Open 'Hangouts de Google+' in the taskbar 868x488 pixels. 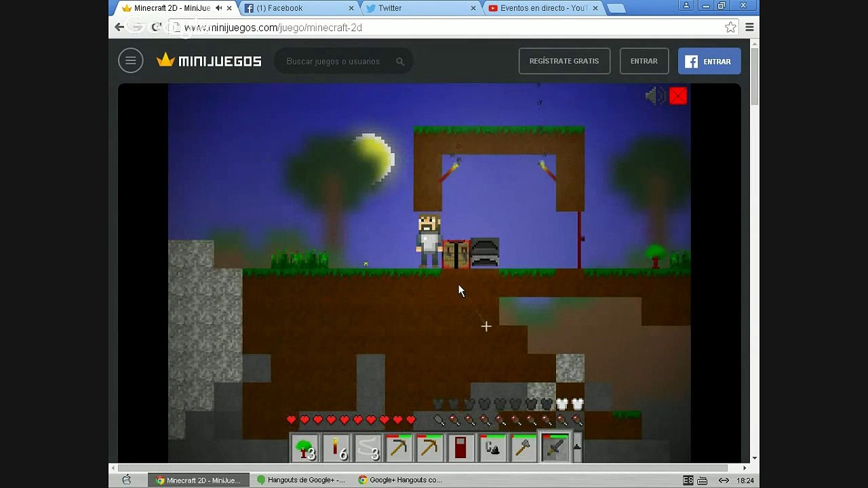pos(301,480)
